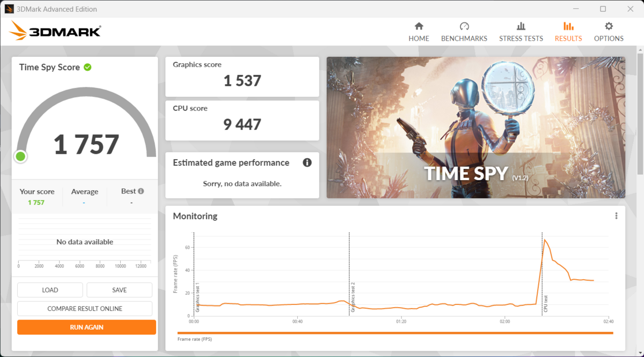Screen dimensions: 644x357
Task: Click the Time Spy Score heading
Action: [x=49, y=67]
